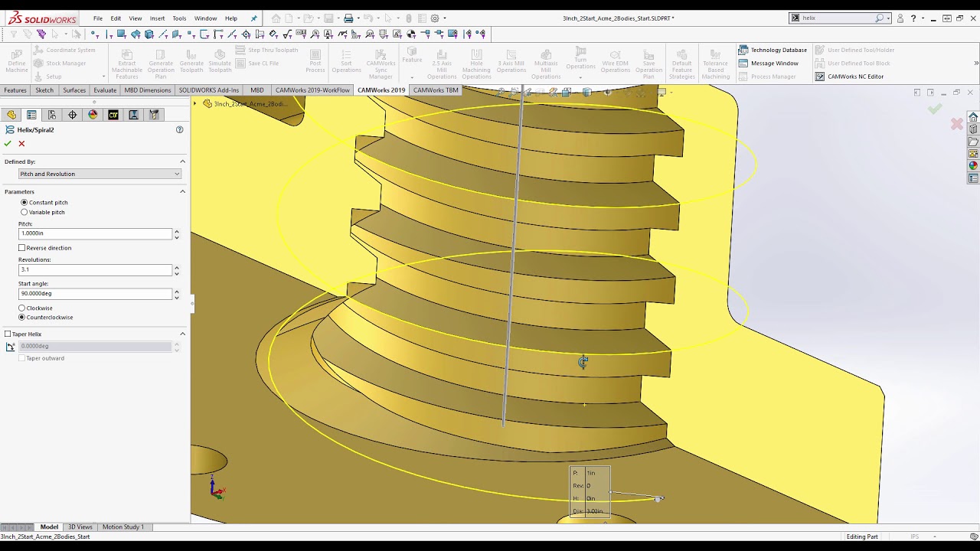Open the File menu
The height and width of the screenshot is (551, 980).
click(98, 18)
